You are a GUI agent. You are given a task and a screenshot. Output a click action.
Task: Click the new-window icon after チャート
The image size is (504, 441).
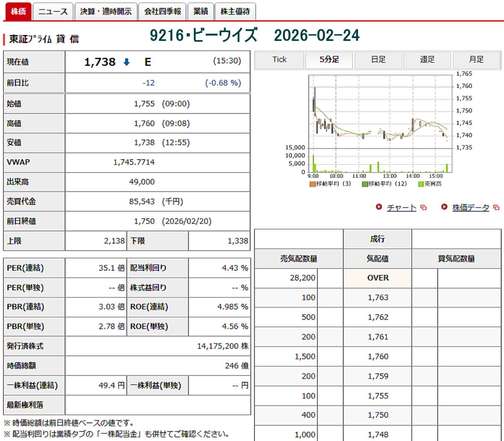click(x=423, y=208)
